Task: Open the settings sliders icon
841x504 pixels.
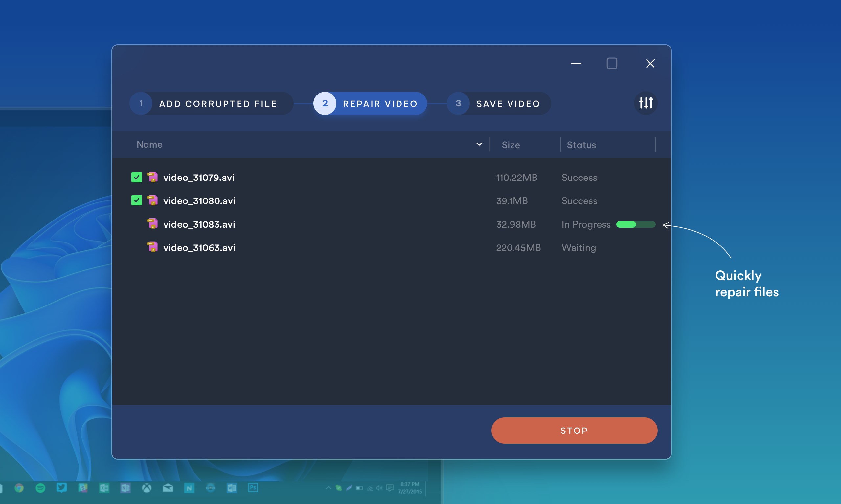Action: tap(646, 103)
